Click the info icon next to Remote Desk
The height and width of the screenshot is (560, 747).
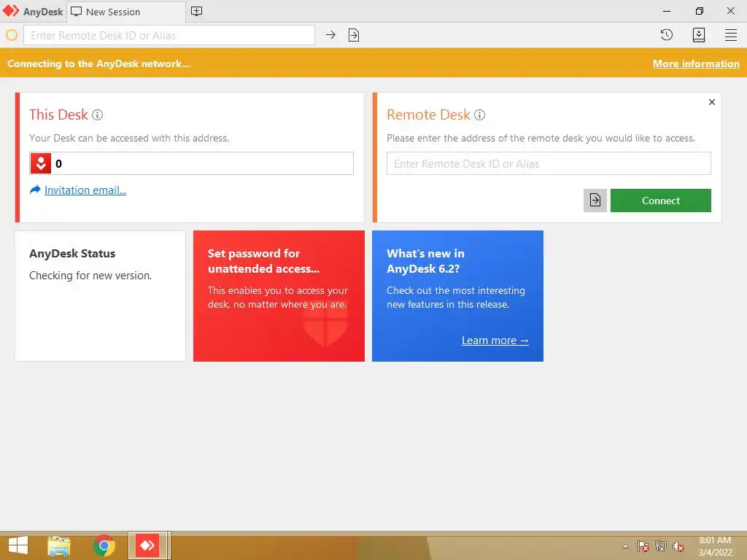coord(480,114)
